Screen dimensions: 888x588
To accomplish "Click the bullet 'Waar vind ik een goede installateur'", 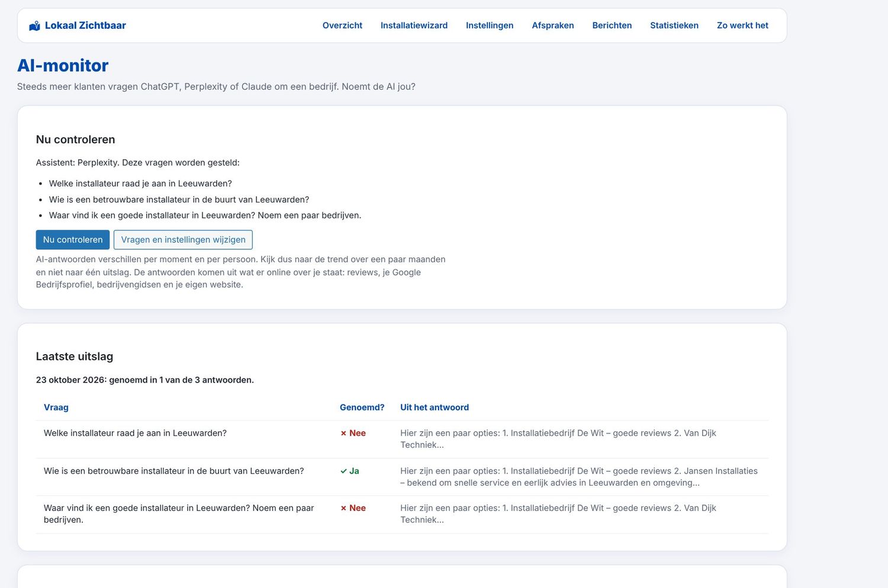I will (205, 216).
